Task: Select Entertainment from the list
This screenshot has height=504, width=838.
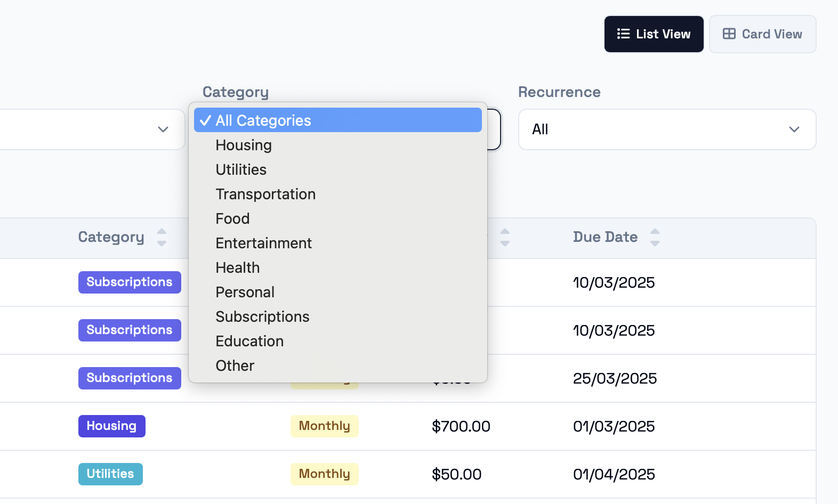Action: (x=263, y=243)
